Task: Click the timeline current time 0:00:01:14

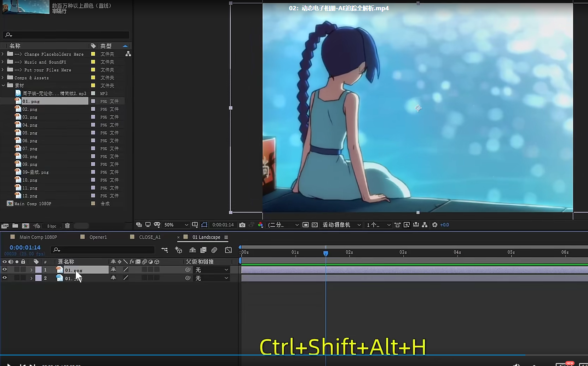Action: 25,247
